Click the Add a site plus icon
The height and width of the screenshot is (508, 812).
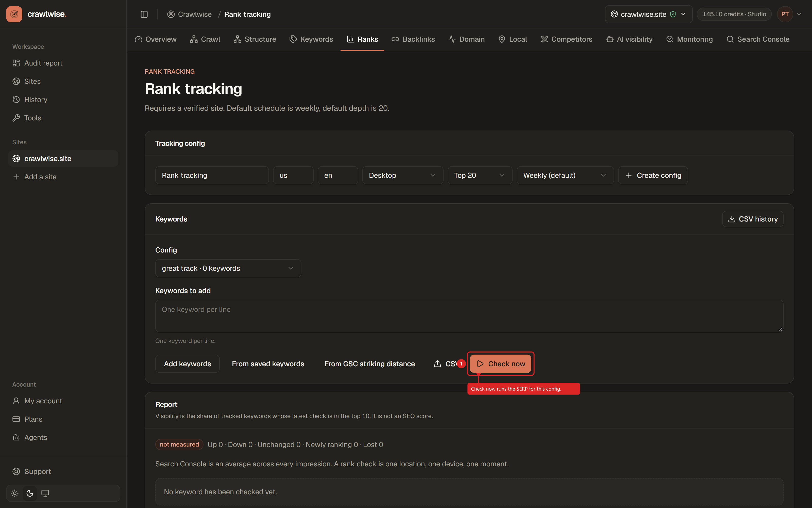pyautogui.click(x=16, y=177)
